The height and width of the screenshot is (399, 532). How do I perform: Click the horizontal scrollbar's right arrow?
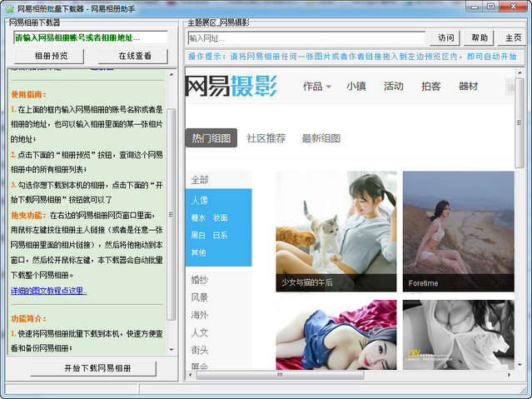pos(509,376)
